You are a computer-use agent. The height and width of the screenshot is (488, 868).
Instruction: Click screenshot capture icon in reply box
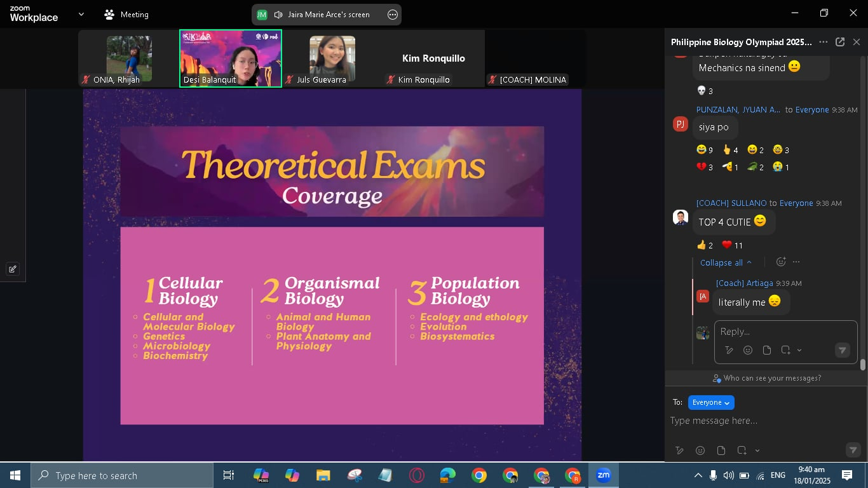coord(786,350)
